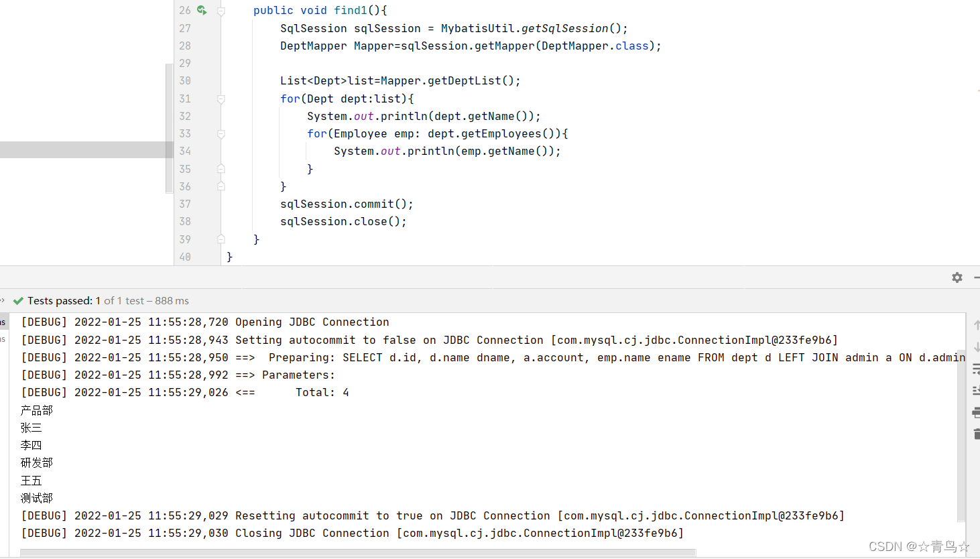Open run panel settings gear

(957, 277)
